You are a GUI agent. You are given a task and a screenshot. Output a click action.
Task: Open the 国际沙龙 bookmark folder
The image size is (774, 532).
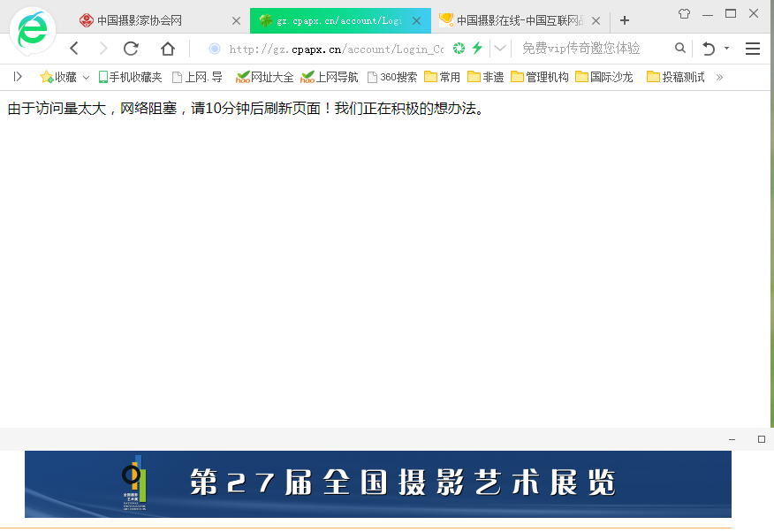pyautogui.click(x=604, y=77)
